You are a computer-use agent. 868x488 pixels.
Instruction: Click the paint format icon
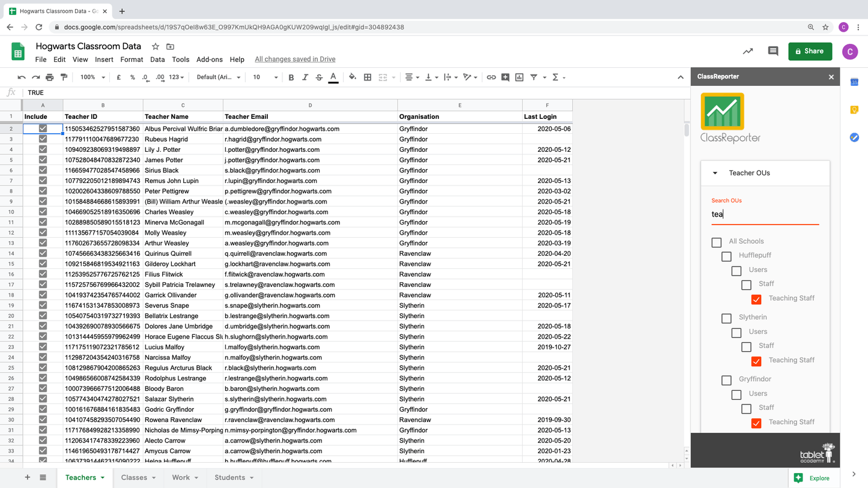(64, 77)
